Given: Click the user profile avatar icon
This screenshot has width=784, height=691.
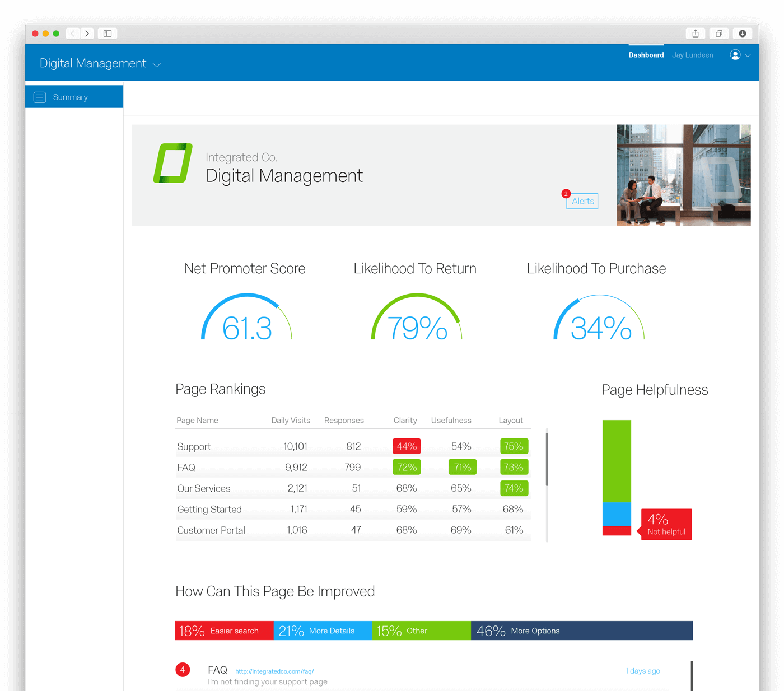Looking at the screenshot, I should click(735, 55).
